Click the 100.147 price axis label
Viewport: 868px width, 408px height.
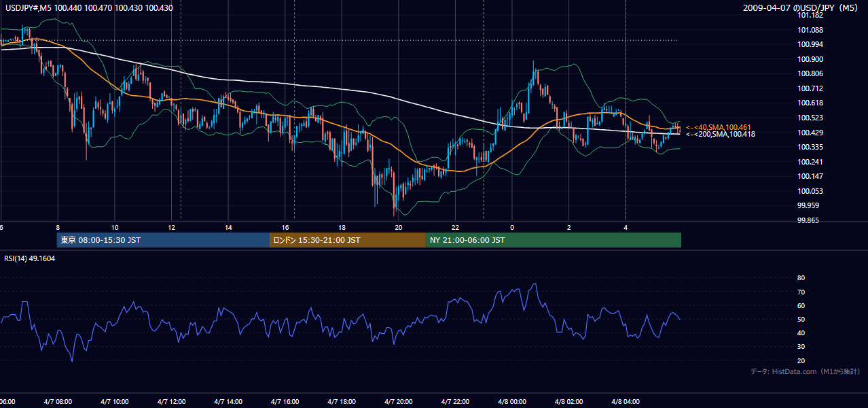(x=810, y=176)
